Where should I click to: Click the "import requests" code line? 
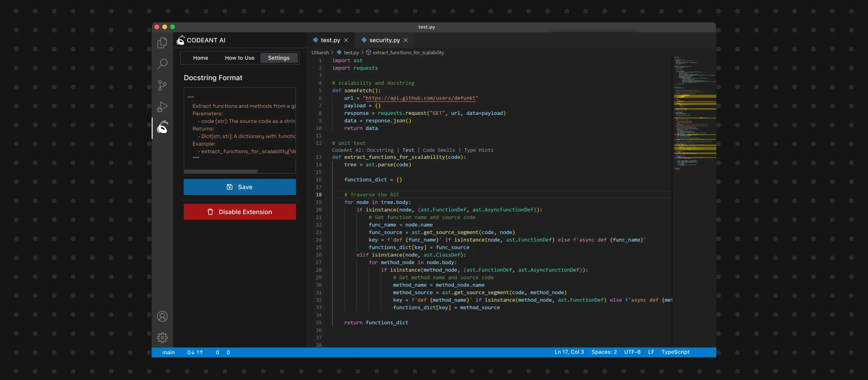click(x=355, y=68)
